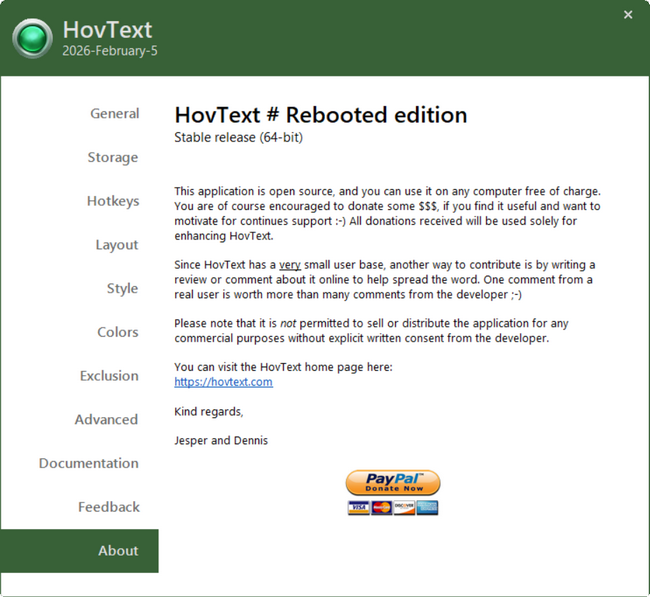The image size is (650, 597).
Task: Switch to the Advanced tab
Action: [106, 420]
